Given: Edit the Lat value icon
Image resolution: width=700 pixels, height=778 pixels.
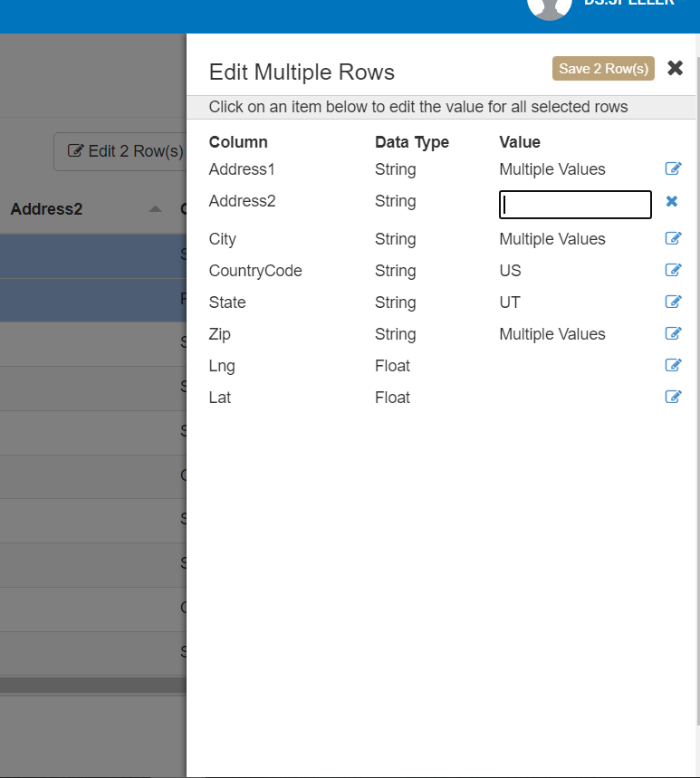Looking at the screenshot, I should click(x=673, y=398).
